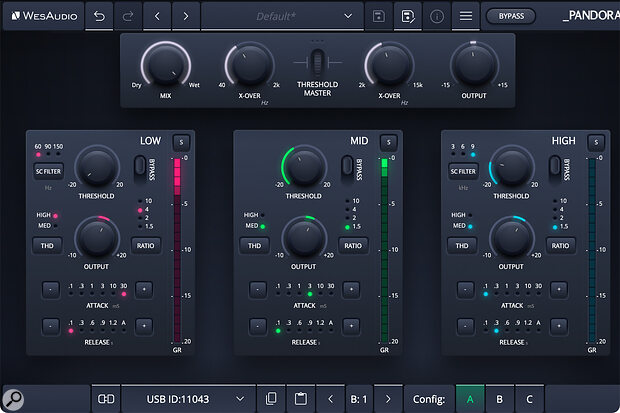Solo the LOW band with S button
Image resolution: width=620 pixels, height=413 pixels.
pyautogui.click(x=181, y=142)
